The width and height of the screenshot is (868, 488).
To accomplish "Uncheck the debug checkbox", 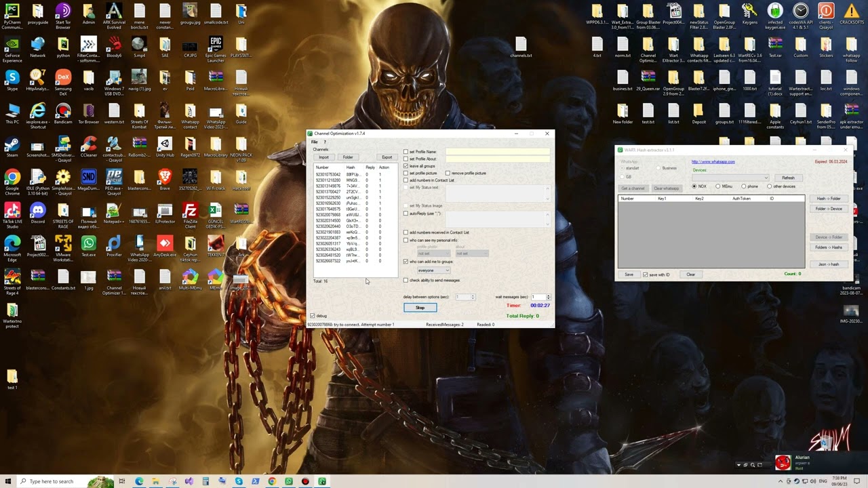I will tap(313, 316).
